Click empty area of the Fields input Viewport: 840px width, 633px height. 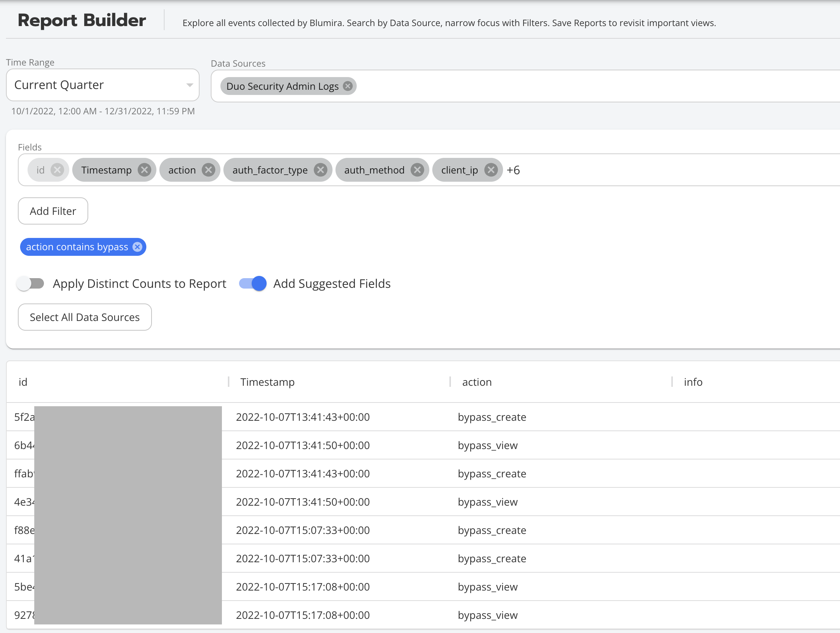pyautogui.click(x=665, y=170)
